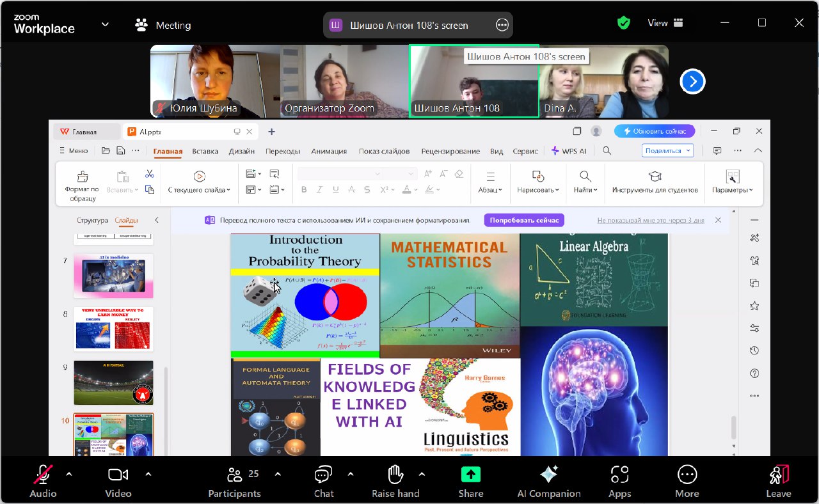Image resolution: width=819 pixels, height=504 pixels.
Task: Open the Apps icon in toolbar
Action: pos(619,475)
